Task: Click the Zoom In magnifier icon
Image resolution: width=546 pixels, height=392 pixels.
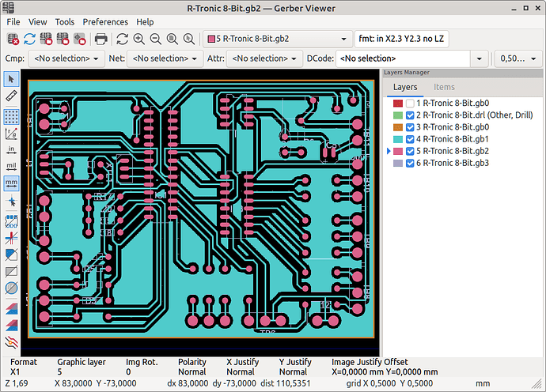Action: [x=139, y=38]
